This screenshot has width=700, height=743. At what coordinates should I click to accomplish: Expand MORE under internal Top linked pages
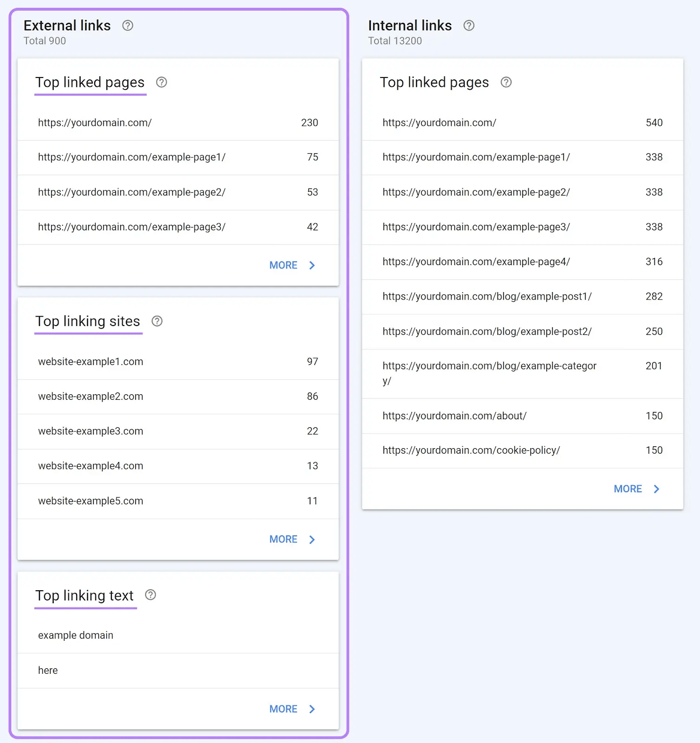tap(636, 489)
